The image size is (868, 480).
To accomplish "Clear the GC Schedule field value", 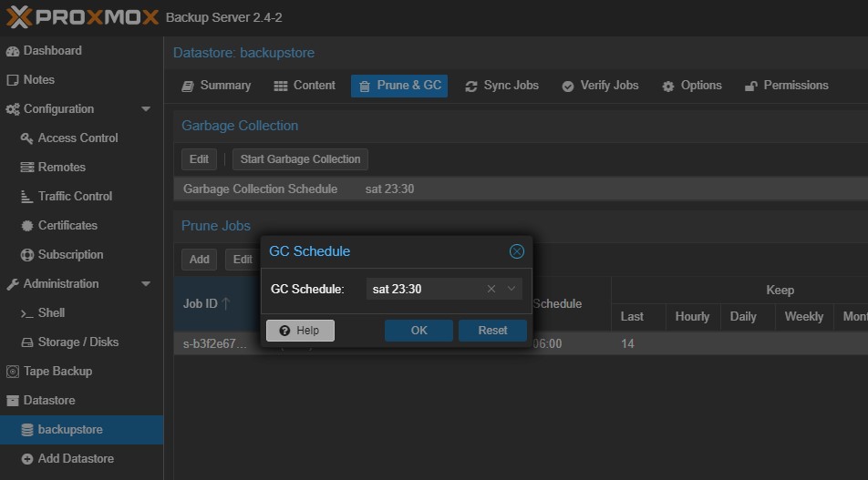I will (x=491, y=289).
